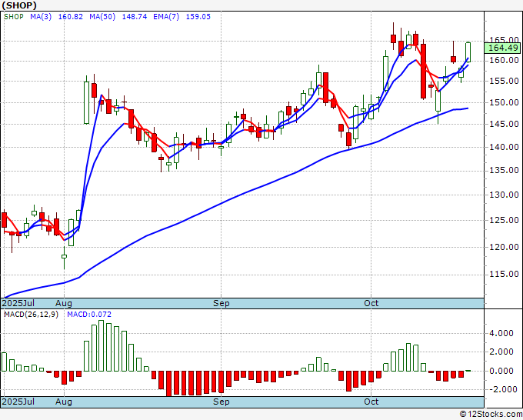Click Oct on the price chart axis
Image resolution: width=523 pixels, height=420 pixels.
tap(371, 303)
